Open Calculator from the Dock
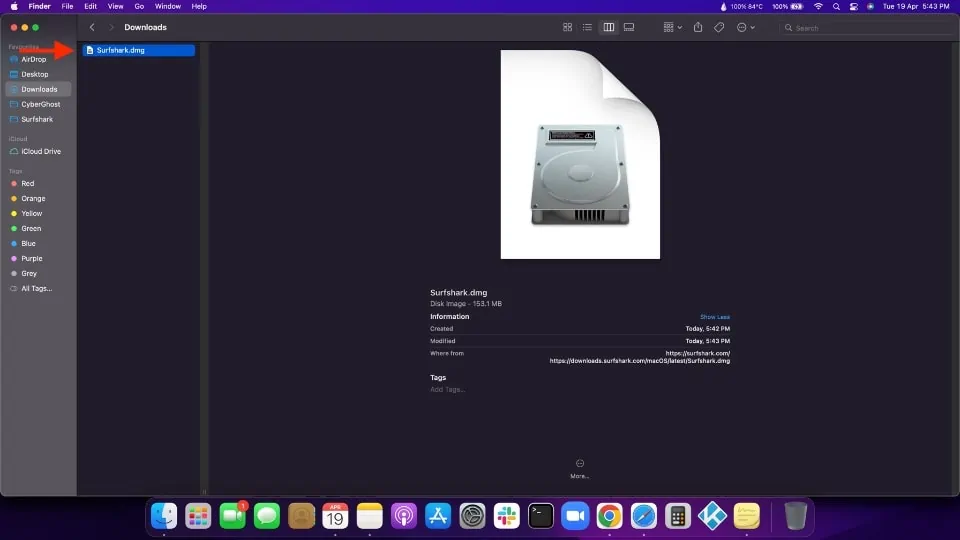960x540 pixels. pos(678,516)
